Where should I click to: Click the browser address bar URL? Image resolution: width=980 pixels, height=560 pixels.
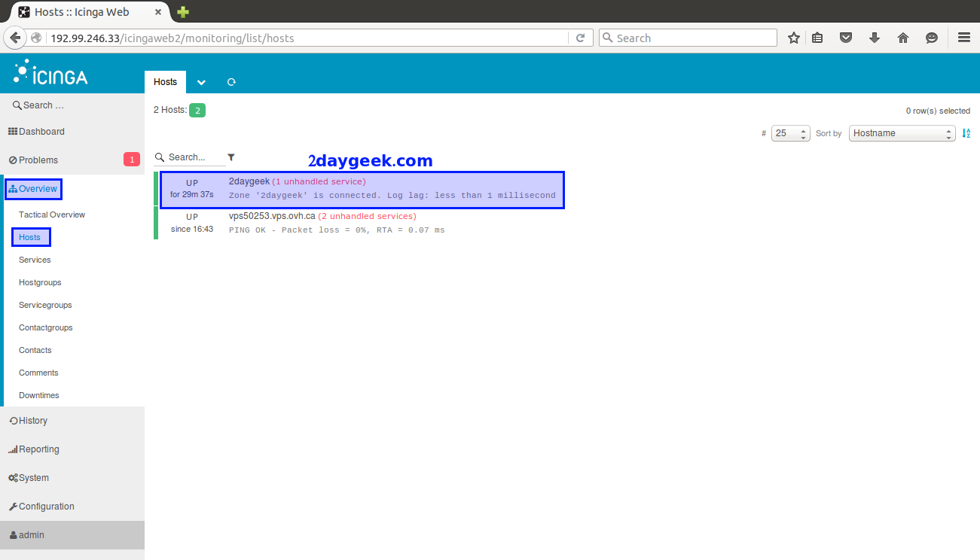click(172, 38)
